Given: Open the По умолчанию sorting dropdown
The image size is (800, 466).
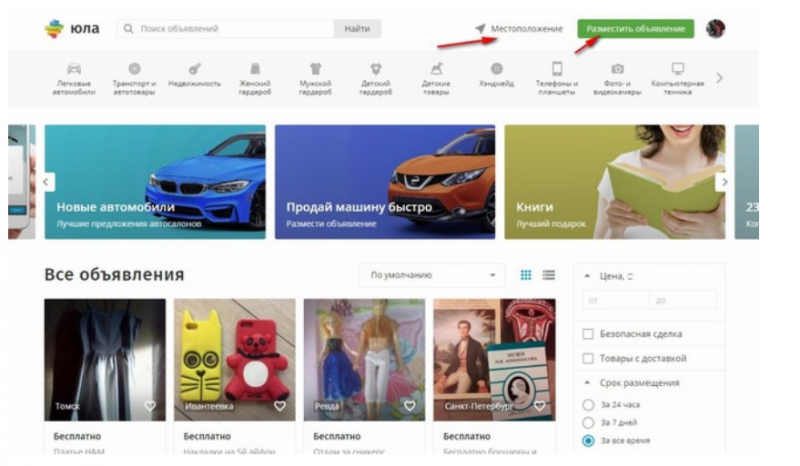Looking at the screenshot, I should click(x=432, y=275).
